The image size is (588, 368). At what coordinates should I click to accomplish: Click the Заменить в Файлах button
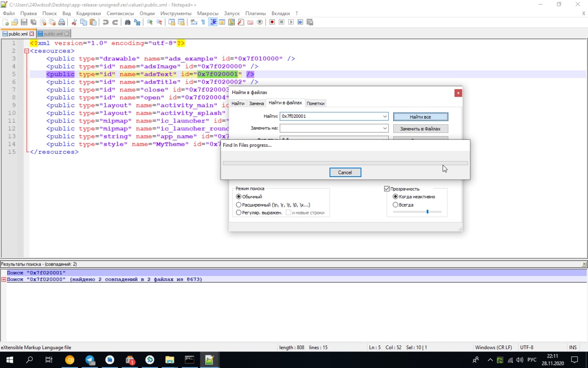420,129
